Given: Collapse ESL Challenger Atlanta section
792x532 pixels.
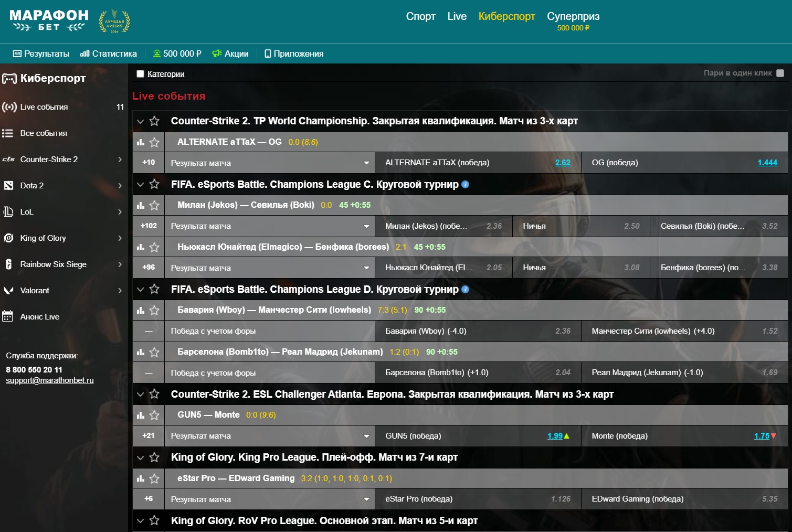Looking at the screenshot, I should (140, 394).
